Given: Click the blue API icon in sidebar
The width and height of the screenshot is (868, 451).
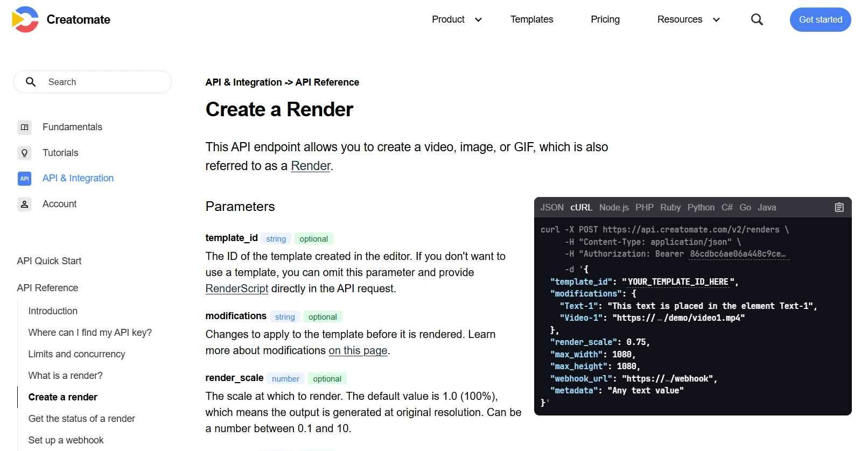Looking at the screenshot, I should pos(25,178).
